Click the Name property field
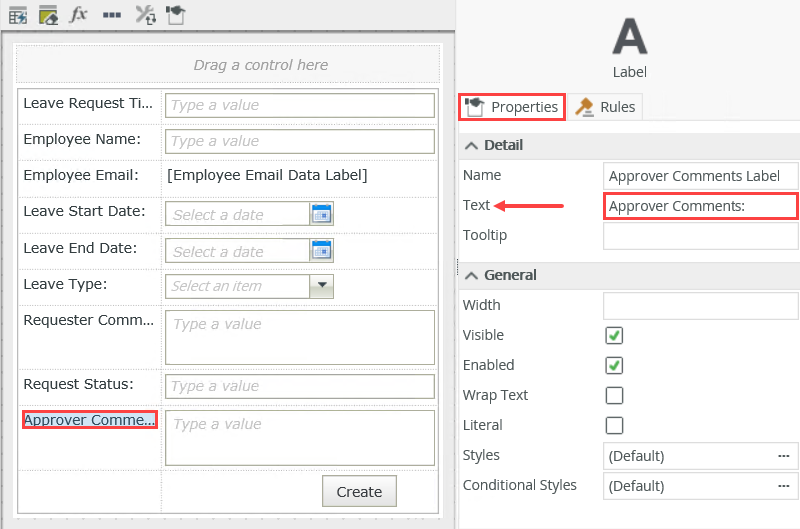The height and width of the screenshot is (529, 800). coord(700,176)
